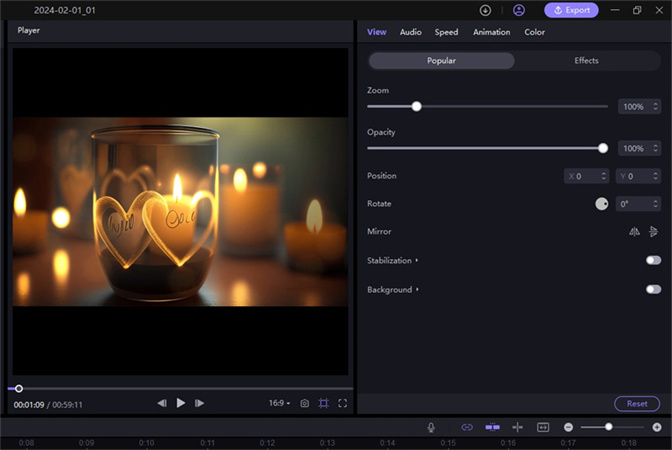This screenshot has width=672, height=450.
Task: Toggle the link clips icon above timeline
Action: (466, 427)
